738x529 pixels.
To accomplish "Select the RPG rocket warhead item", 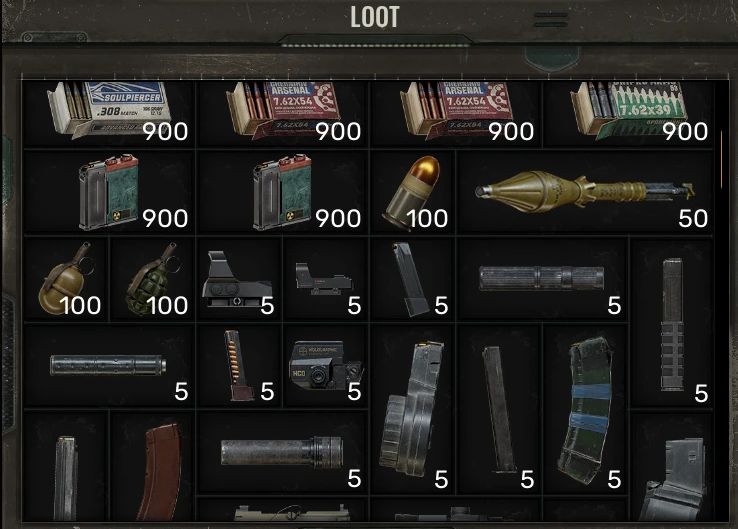I will click(x=585, y=192).
